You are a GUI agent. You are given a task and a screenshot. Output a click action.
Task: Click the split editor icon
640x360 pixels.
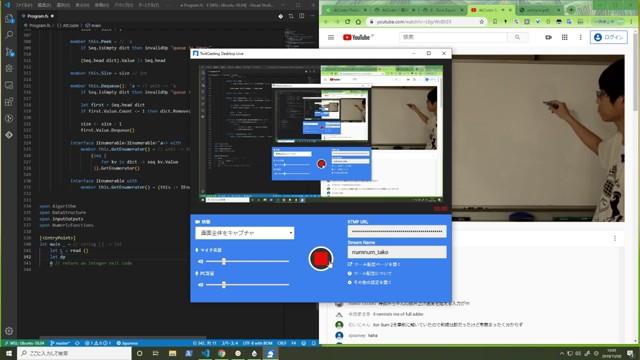click(302, 16)
